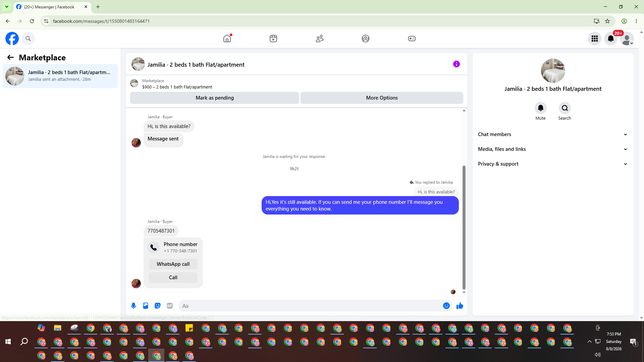This screenshot has width=644, height=362.
Task: Toggle the conversation information panel icon
Action: (x=457, y=64)
